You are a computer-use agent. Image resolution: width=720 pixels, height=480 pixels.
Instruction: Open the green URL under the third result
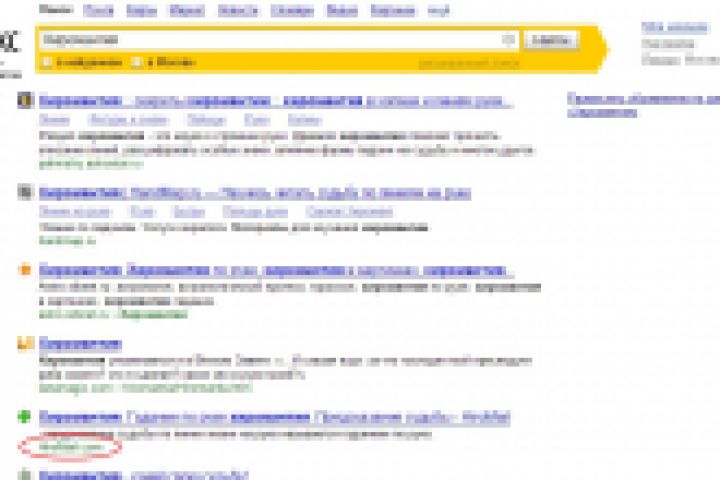(113, 315)
